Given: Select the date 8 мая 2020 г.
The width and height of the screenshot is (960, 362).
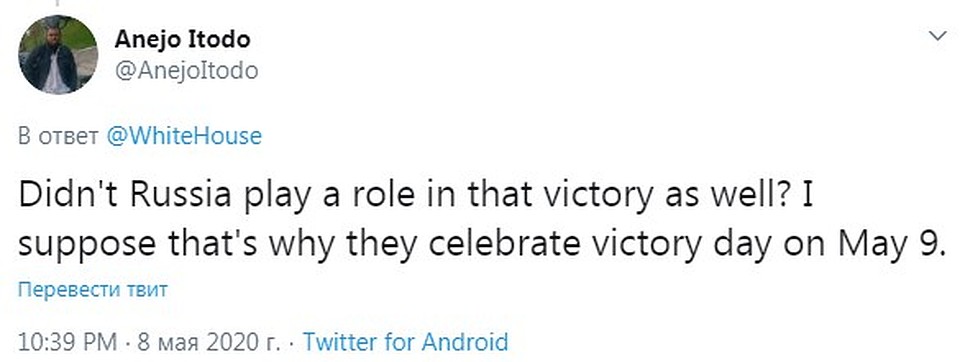Looking at the screenshot, I should point(208,342).
